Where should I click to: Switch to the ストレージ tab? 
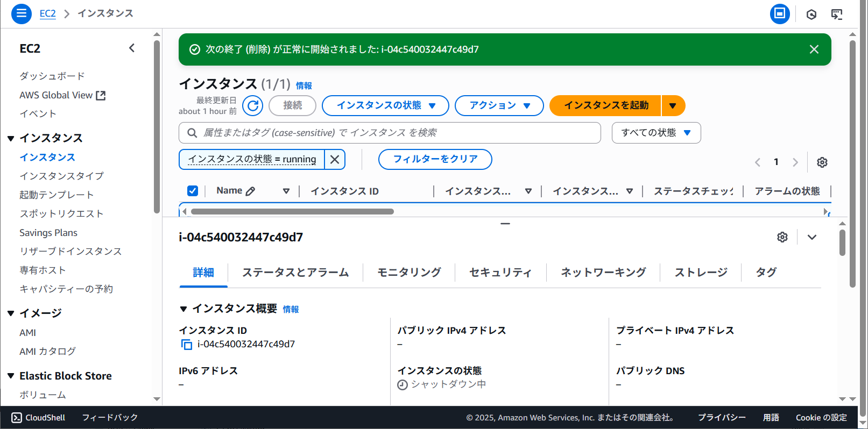click(701, 273)
